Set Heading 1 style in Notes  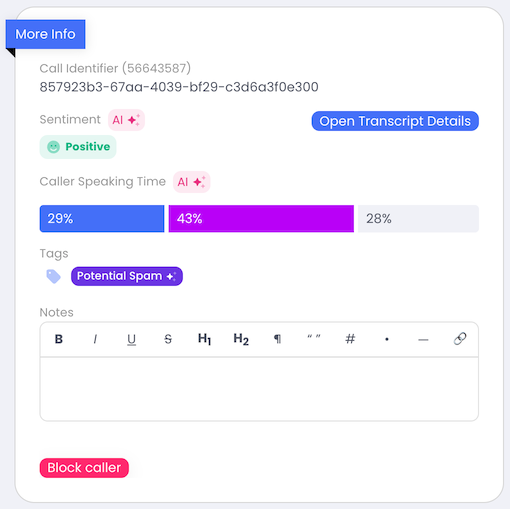(x=204, y=339)
